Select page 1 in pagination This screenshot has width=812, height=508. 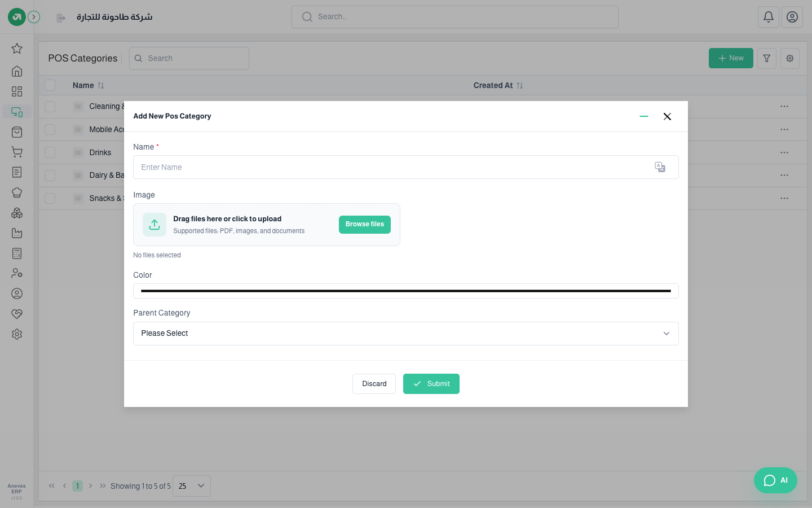(78, 486)
